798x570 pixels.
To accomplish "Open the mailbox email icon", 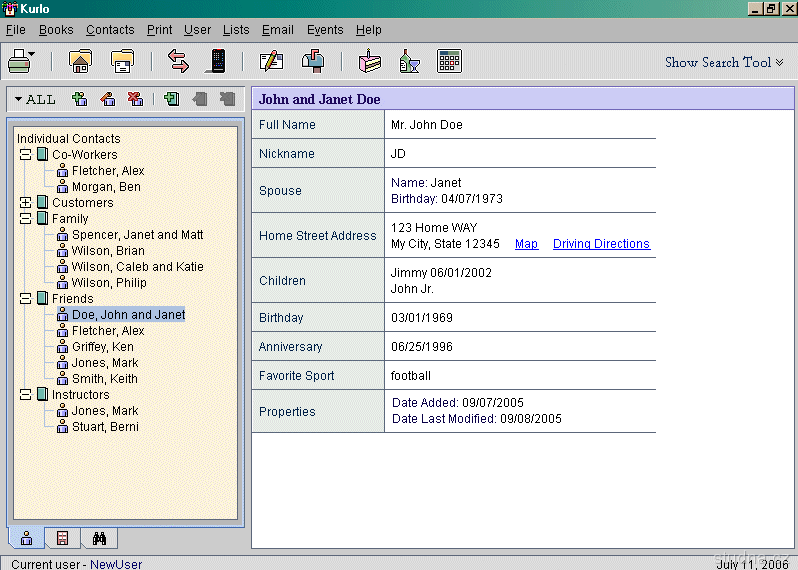I will click(x=313, y=62).
